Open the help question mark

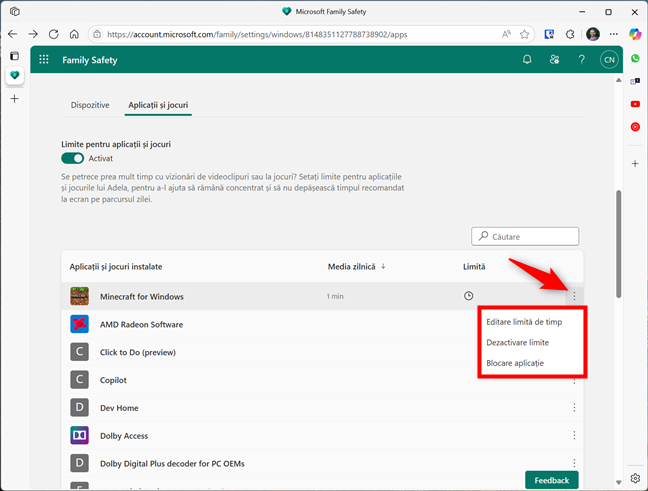(x=581, y=60)
